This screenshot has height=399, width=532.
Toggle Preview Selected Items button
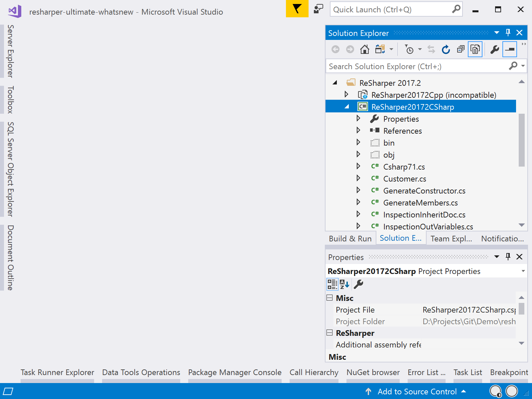pyautogui.click(x=510, y=50)
